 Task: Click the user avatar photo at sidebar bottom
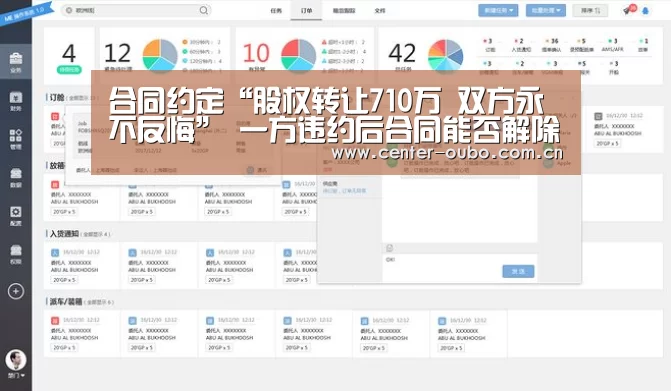16,360
